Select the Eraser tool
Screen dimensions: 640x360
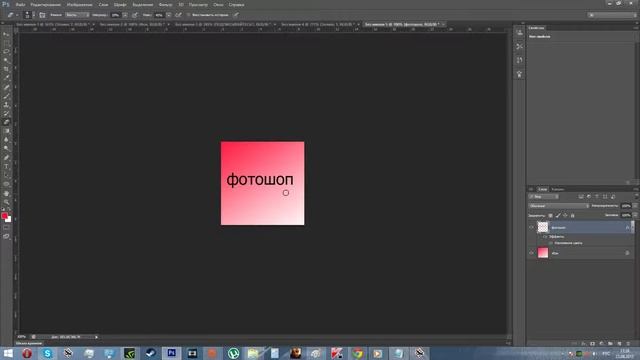point(6,122)
